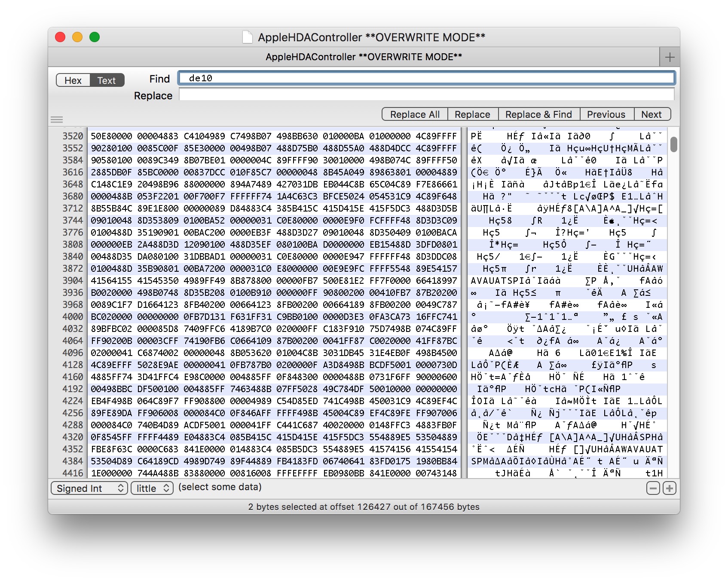Click the red close window button

[x=60, y=37]
